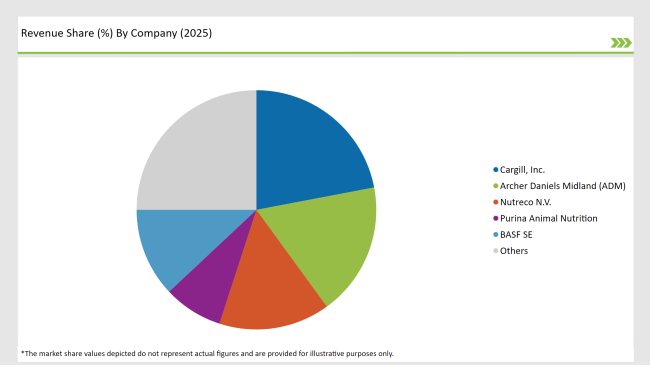Click the 'Others' legend label
650x370 pixels.
point(514,251)
